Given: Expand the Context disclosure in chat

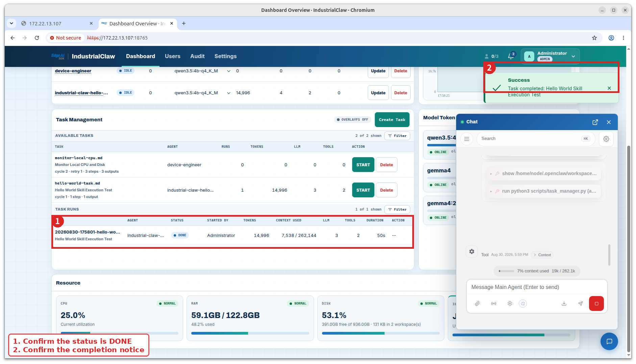Looking at the screenshot, I should click(542, 255).
